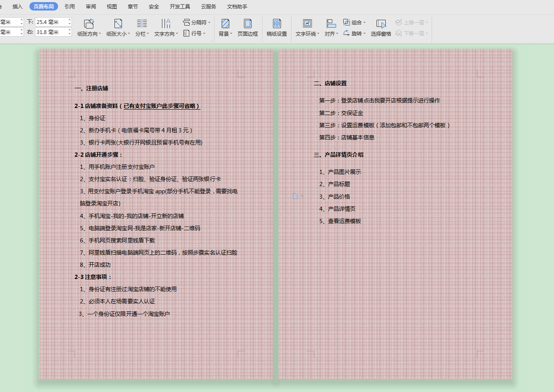554x392 pixels.
Task: Click line 8、开店成功
Action: 95,265
